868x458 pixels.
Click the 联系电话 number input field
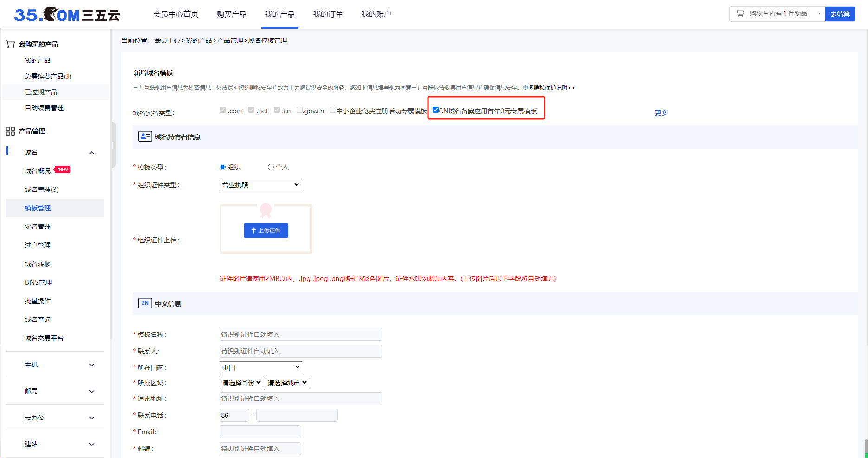point(297,415)
